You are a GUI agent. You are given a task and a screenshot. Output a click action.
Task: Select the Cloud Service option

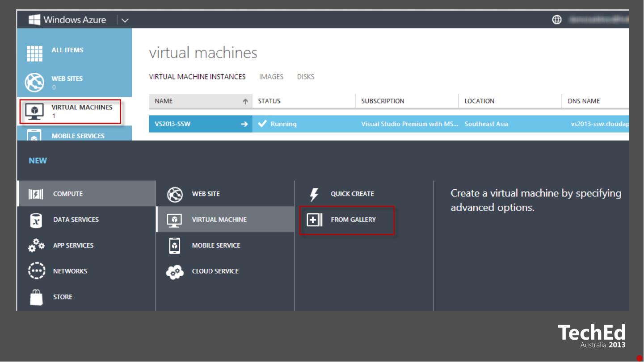[215, 271]
